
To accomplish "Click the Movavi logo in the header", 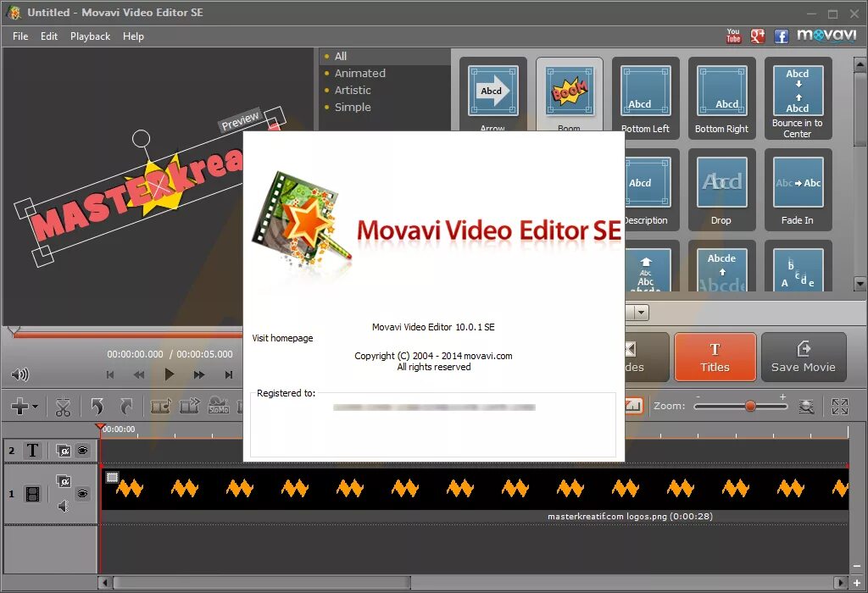I will point(826,36).
